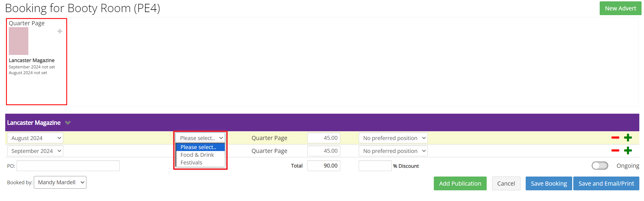The image size is (644, 201).
Task: Collapse the Lancaster Magazine section chevron
Action: tap(68, 123)
